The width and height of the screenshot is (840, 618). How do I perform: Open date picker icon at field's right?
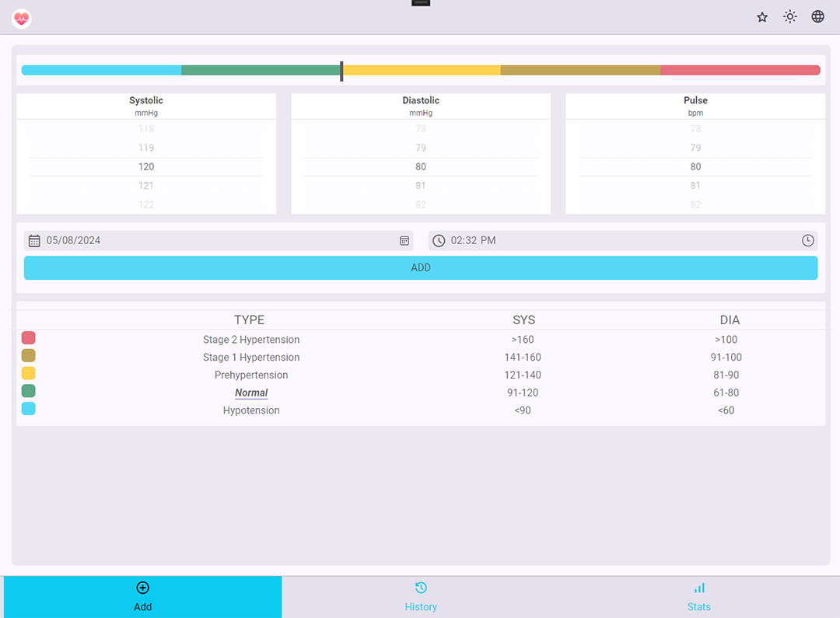(404, 241)
